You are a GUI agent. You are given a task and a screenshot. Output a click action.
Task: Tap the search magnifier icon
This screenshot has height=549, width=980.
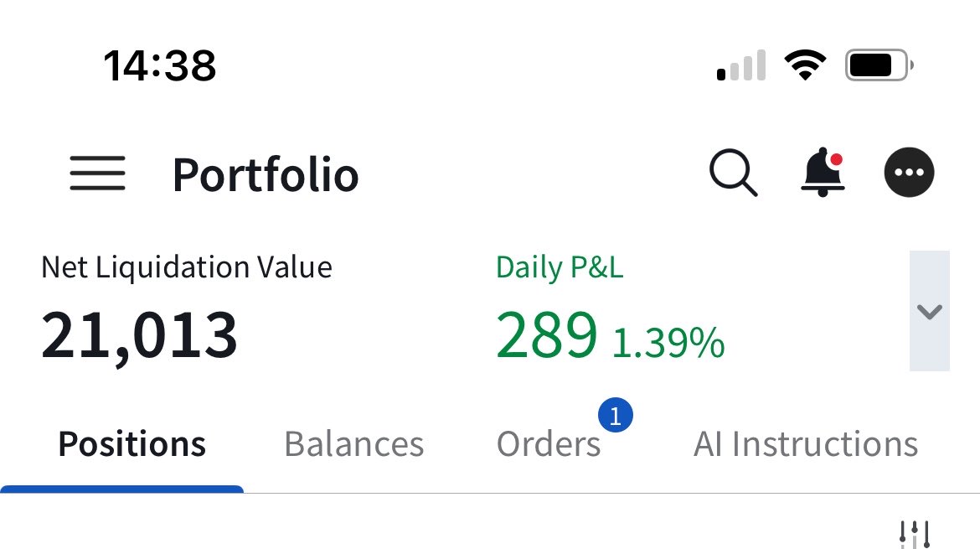coord(733,173)
